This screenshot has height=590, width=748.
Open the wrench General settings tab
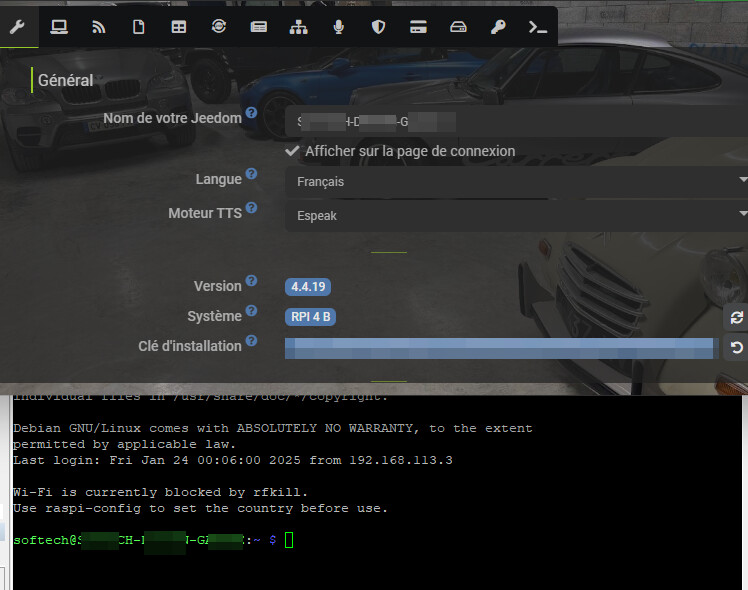(17, 27)
